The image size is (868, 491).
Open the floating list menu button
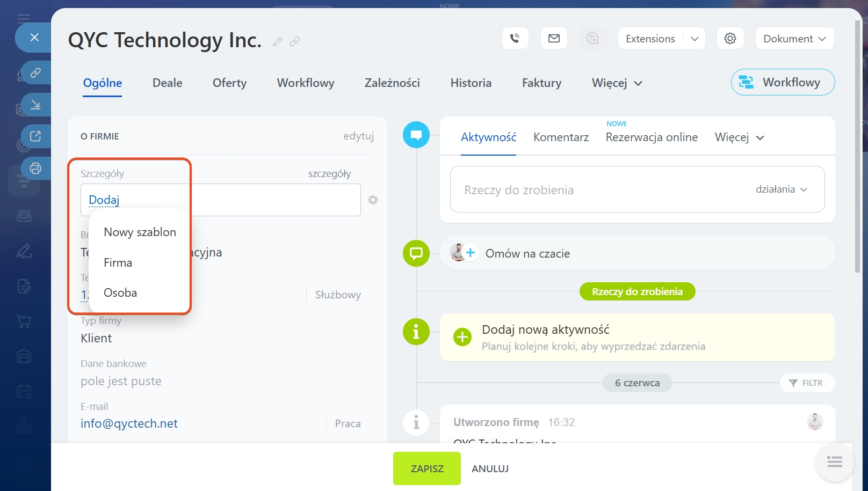pos(835,461)
